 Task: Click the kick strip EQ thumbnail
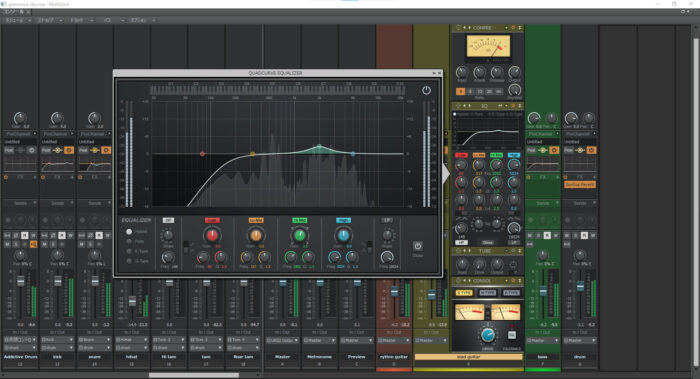pos(58,165)
